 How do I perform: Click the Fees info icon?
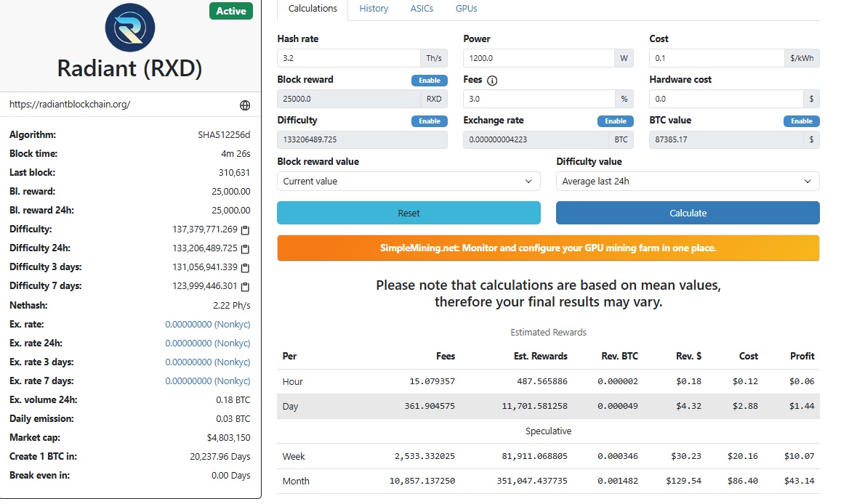[492, 81]
